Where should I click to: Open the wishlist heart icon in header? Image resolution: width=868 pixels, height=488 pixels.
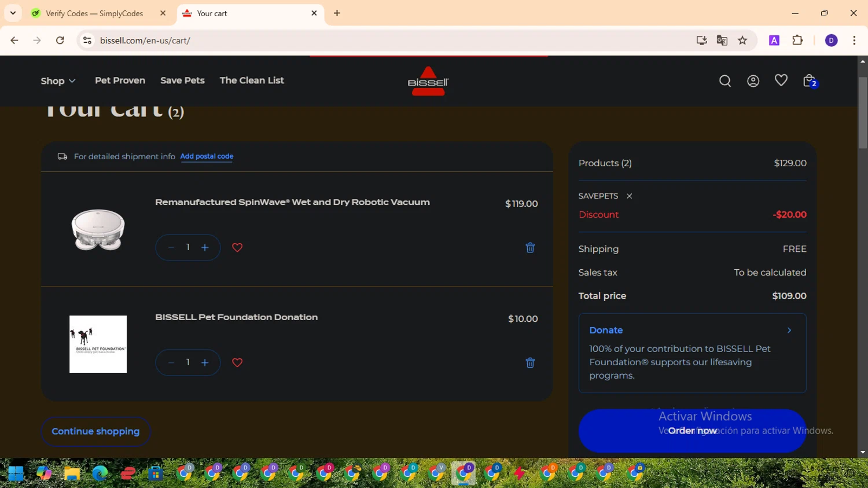[x=781, y=80]
